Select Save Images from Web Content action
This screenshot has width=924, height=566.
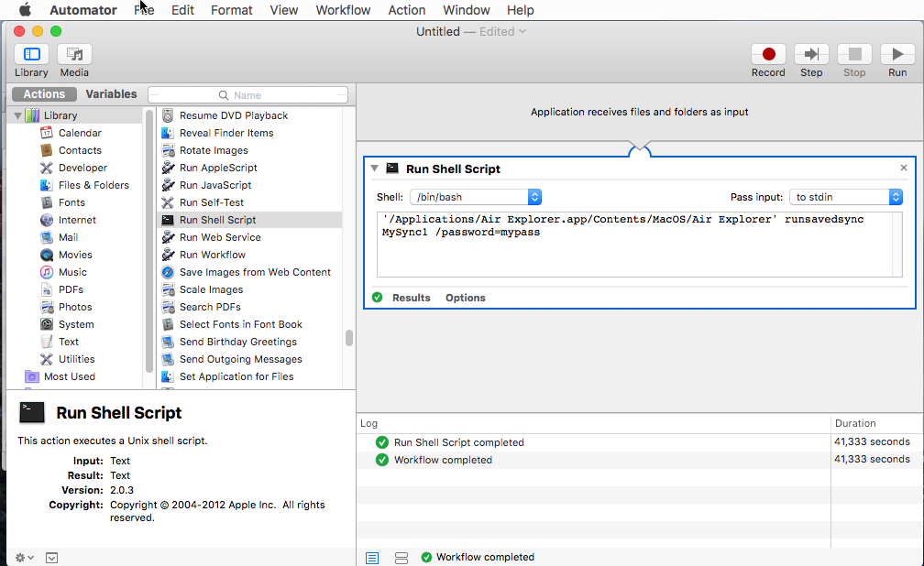[255, 272]
